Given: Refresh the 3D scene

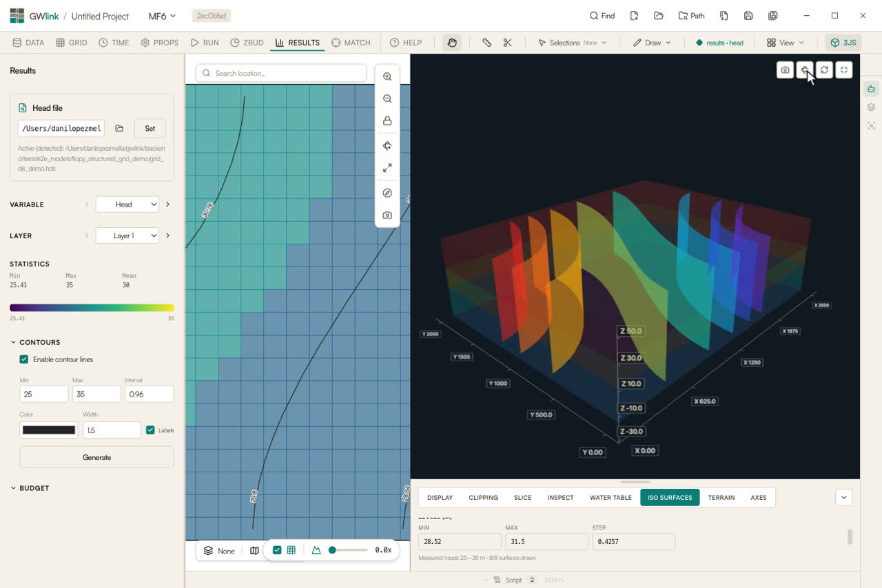Looking at the screenshot, I should pyautogui.click(x=824, y=70).
